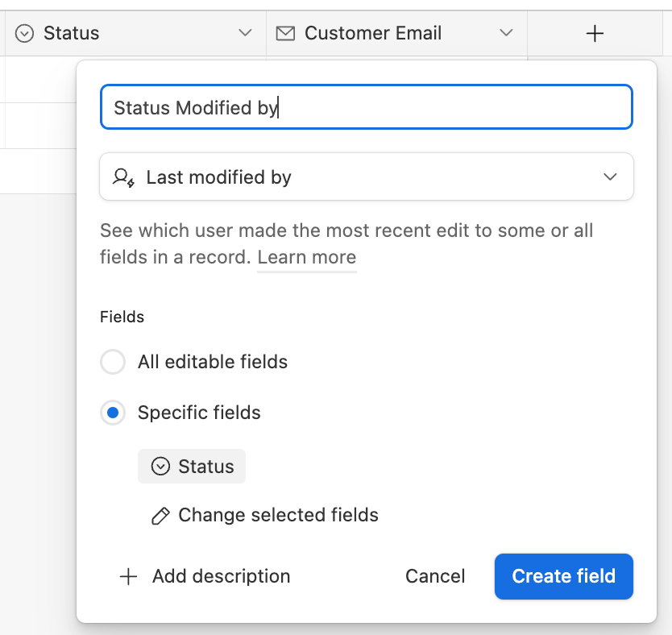
Task: Click the Status selected field chip
Action: point(192,467)
